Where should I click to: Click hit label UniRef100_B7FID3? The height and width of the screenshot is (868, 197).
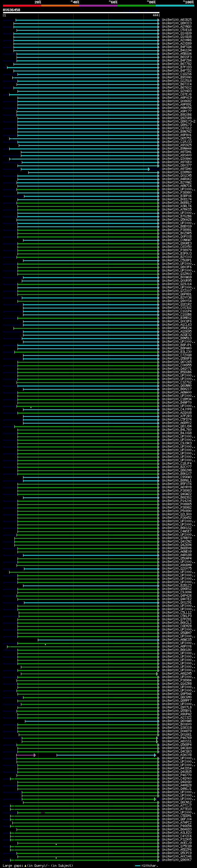tap(176, 67)
